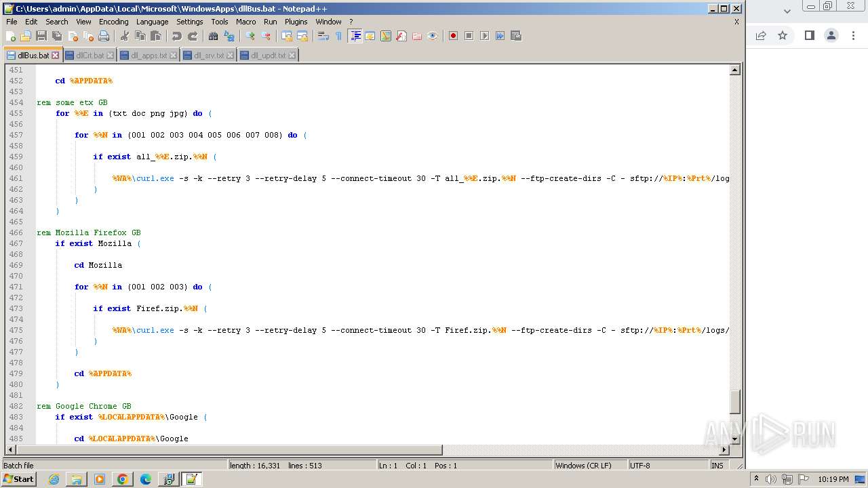Stop macro recording
The height and width of the screenshot is (488, 868).
tap(469, 36)
